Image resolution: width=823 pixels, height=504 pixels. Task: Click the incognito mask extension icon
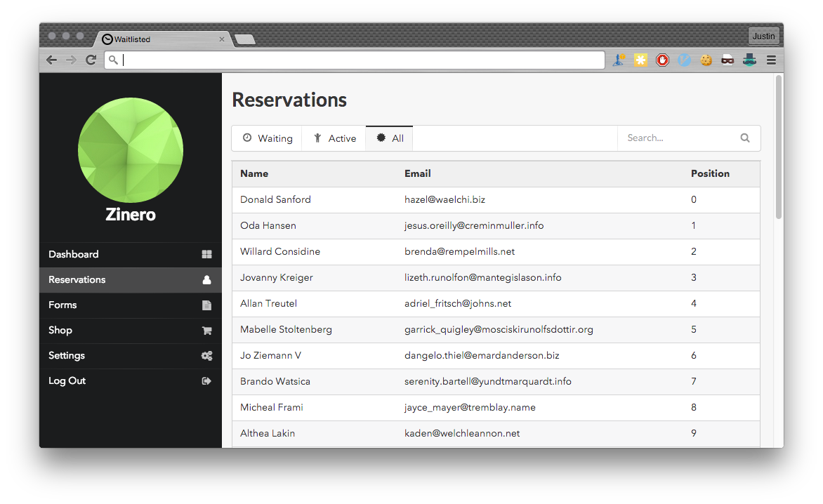click(727, 60)
